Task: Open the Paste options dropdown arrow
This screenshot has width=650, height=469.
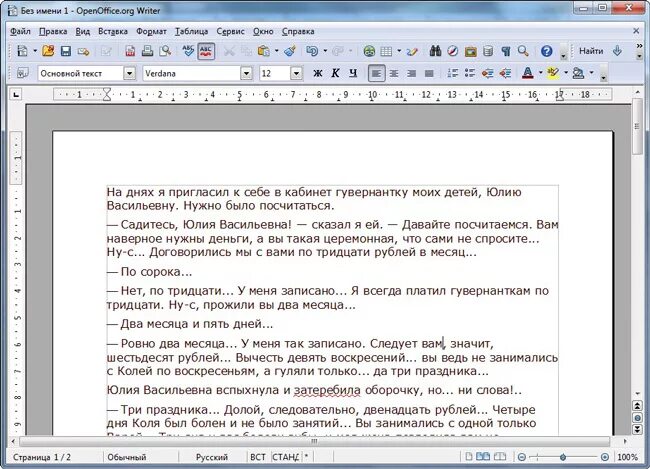Action: [x=276, y=51]
